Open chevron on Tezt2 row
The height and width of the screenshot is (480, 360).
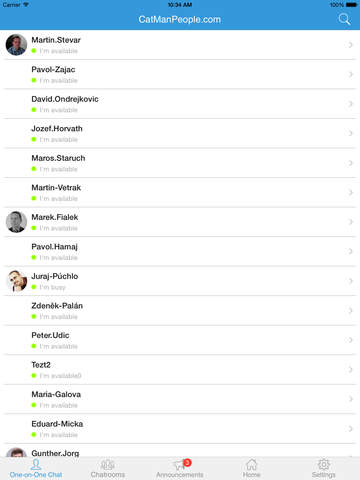tap(351, 369)
